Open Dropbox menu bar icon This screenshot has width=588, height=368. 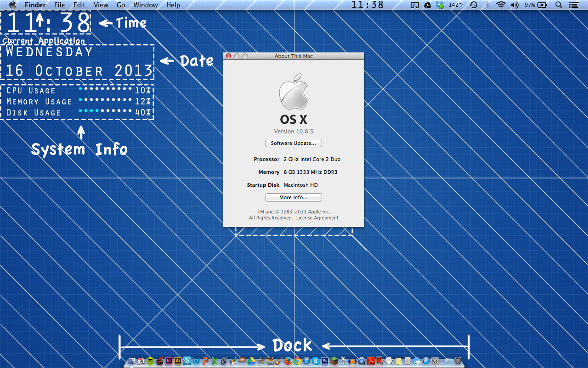[x=440, y=5]
